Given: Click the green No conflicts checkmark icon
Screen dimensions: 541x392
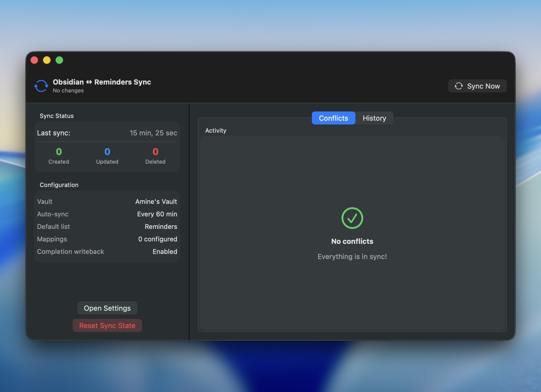Looking at the screenshot, I should 352,218.
